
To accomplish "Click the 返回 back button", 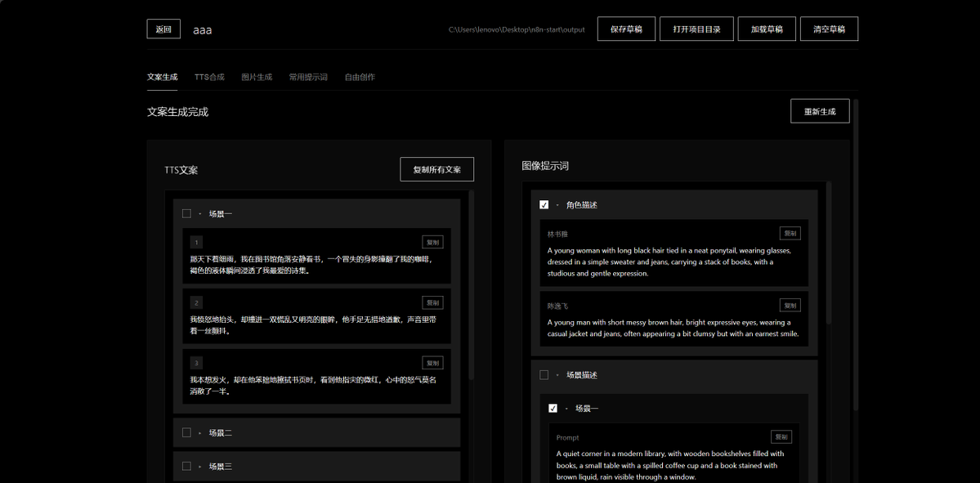I will point(163,29).
